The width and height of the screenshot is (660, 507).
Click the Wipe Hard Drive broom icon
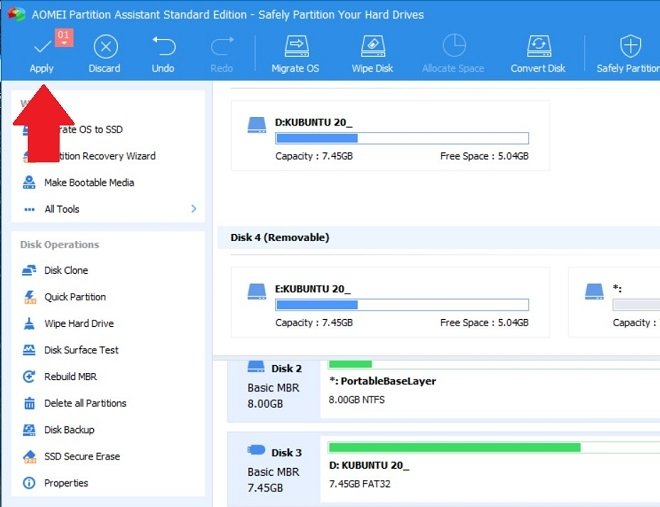29,324
